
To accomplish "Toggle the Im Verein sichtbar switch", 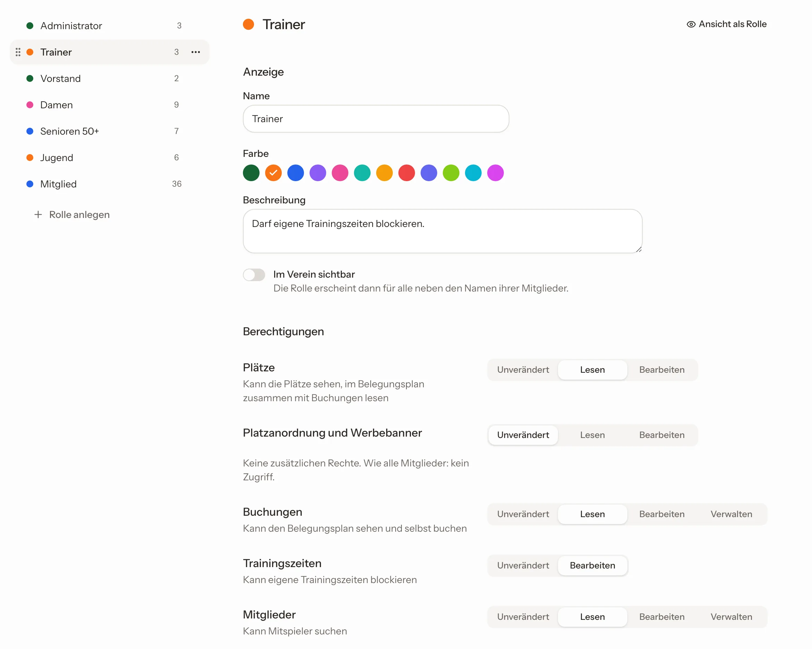I will (x=254, y=275).
